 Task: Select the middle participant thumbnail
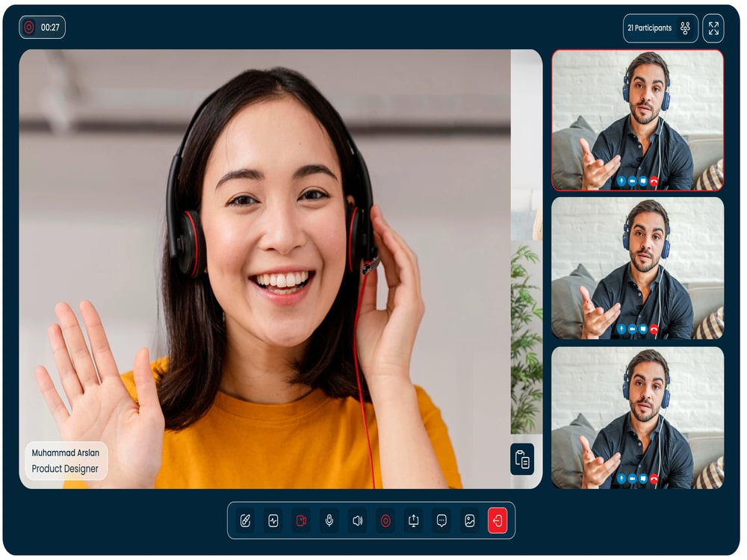pyautogui.click(x=637, y=268)
